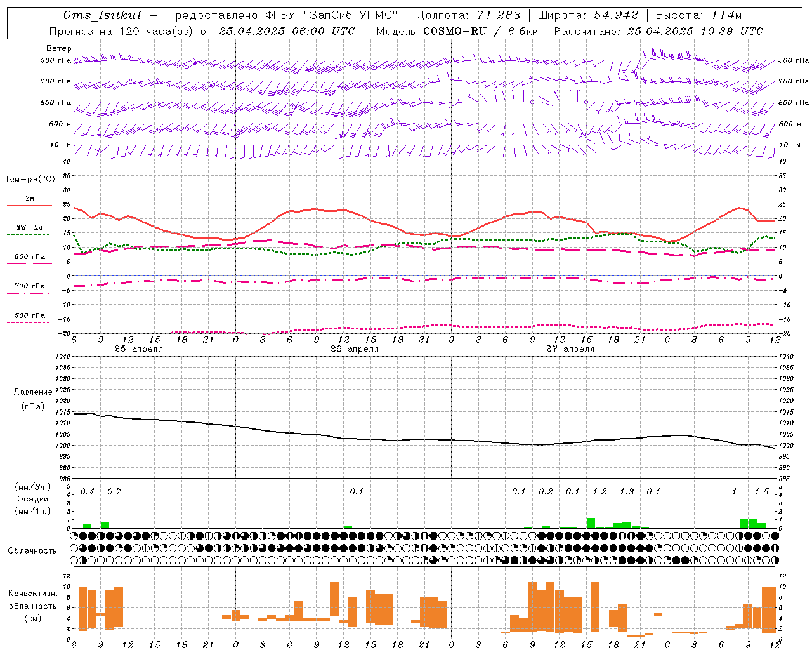The width and height of the screenshot is (812, 650).
Task: Click the "0.4" three-hour precipitation value
Action: pos(88,492)
